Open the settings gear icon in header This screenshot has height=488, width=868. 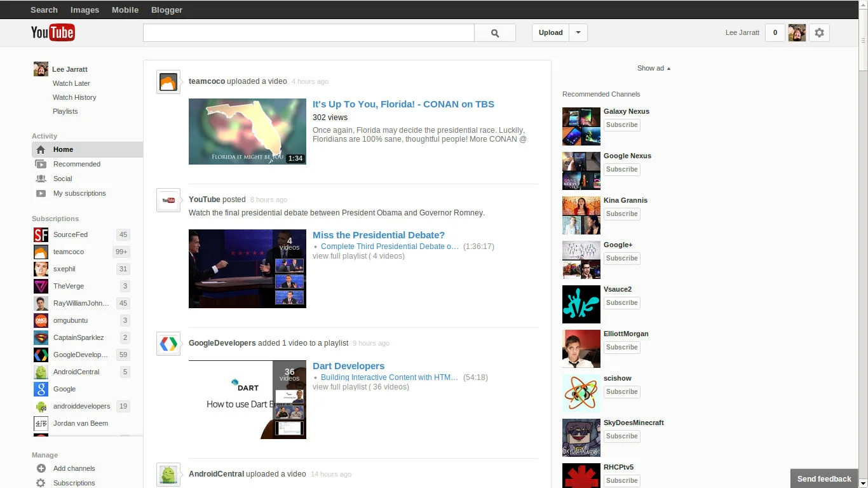(819, 33)
